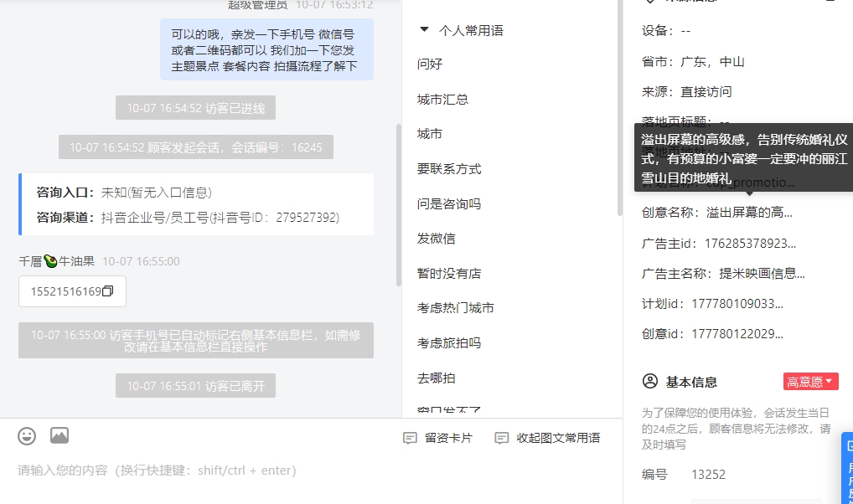Open the 留资卡片 button
The height and width of the screenshot is (504, 853).
click(x=438, y=438)
